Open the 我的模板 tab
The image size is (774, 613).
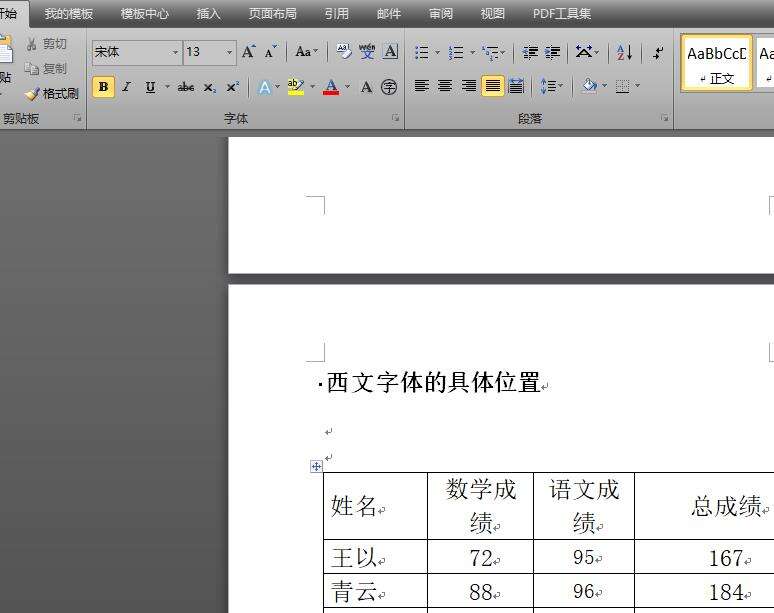tap(69, 14)
